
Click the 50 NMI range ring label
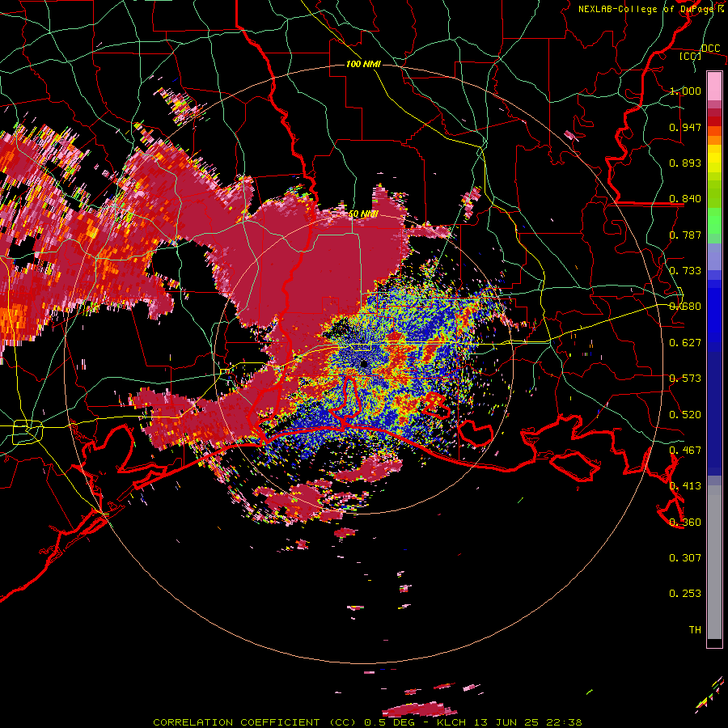coord(363,214)
